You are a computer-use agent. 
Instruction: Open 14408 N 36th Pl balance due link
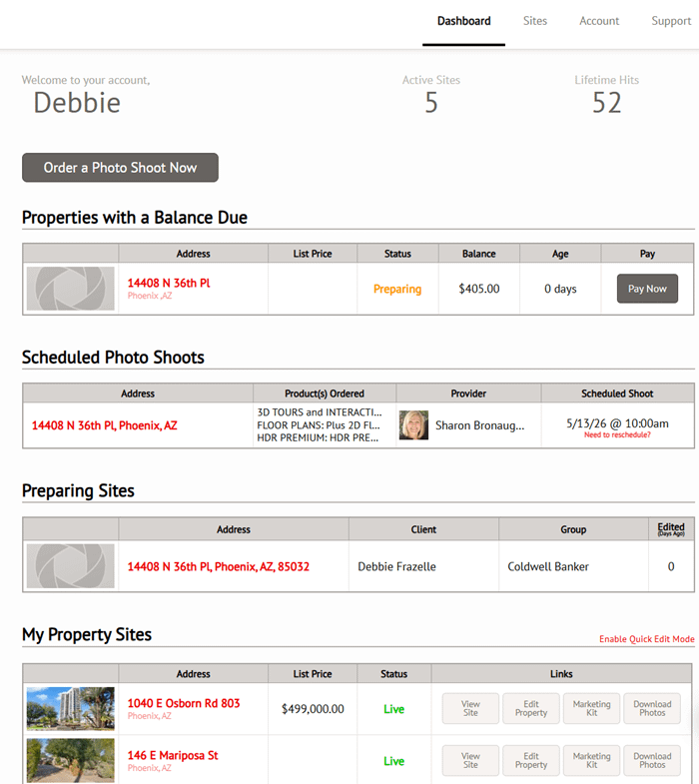coord(169,283)
